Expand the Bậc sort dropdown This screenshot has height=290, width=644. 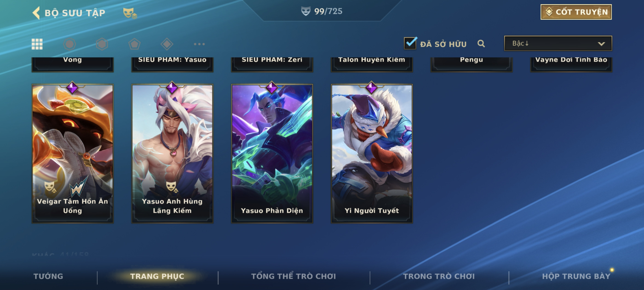558,43
